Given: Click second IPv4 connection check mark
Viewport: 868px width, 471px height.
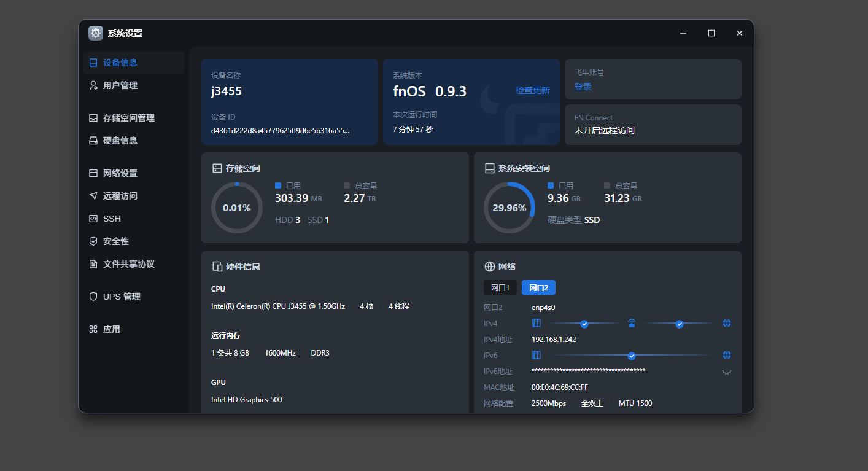Looking at the screenshot, I should click(680, 324).
